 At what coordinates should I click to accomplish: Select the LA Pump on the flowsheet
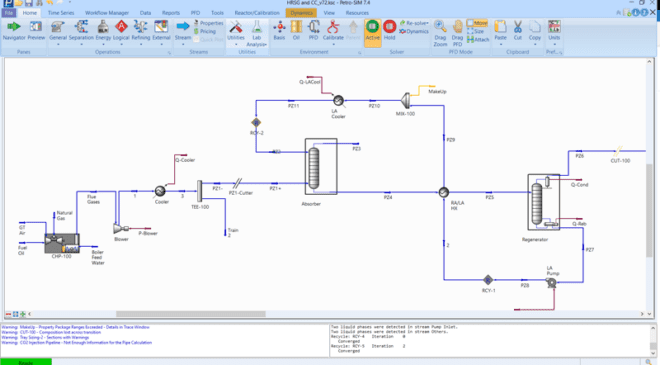coord(551,283)
